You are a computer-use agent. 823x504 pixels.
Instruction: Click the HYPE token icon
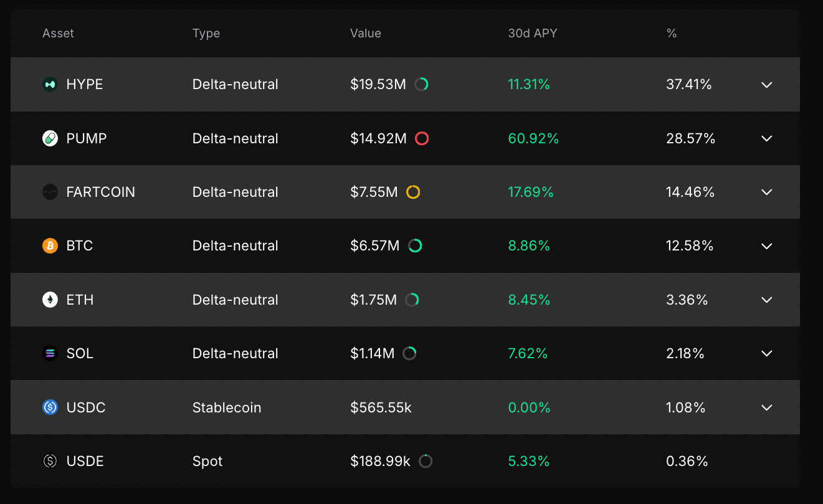pos(50,84)
